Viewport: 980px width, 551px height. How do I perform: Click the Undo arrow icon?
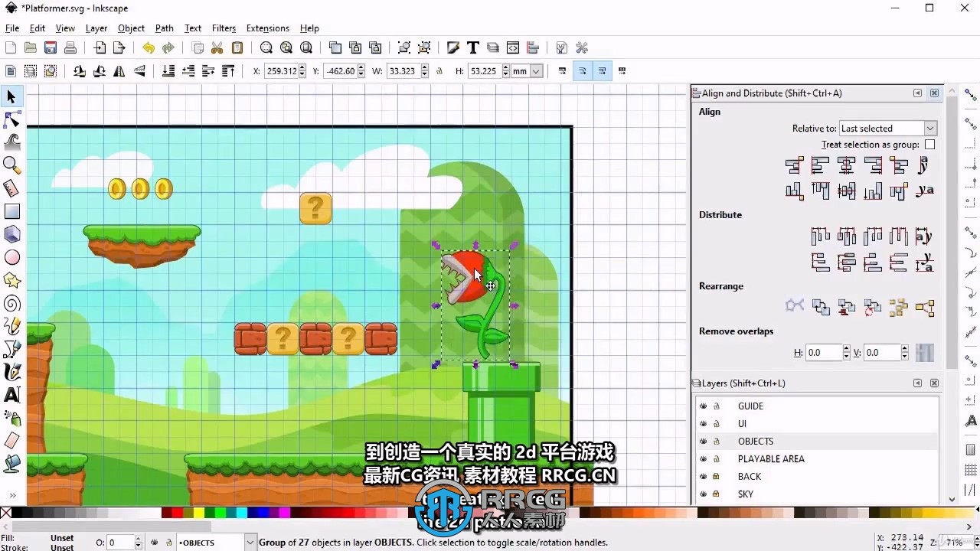tap(149, 47)
